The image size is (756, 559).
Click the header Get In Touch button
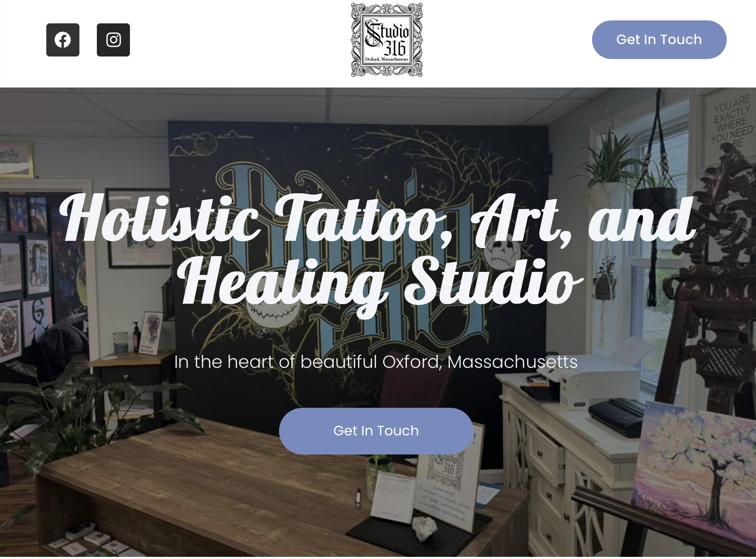[659, 40]
